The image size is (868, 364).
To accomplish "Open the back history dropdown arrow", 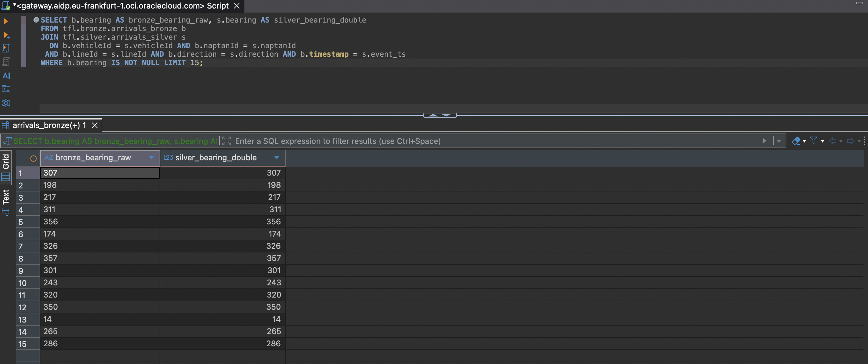I will point(841,141).
